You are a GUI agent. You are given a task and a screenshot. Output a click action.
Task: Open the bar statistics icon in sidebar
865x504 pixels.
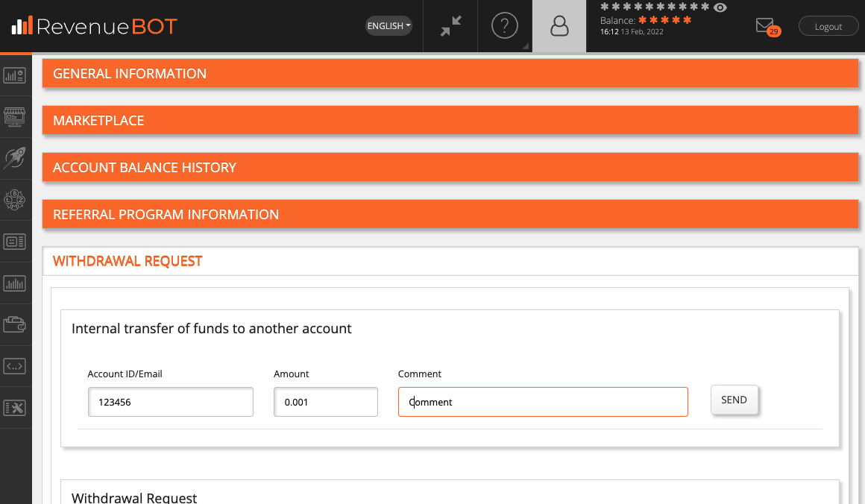pyautogui.click(x=15, y=283)
